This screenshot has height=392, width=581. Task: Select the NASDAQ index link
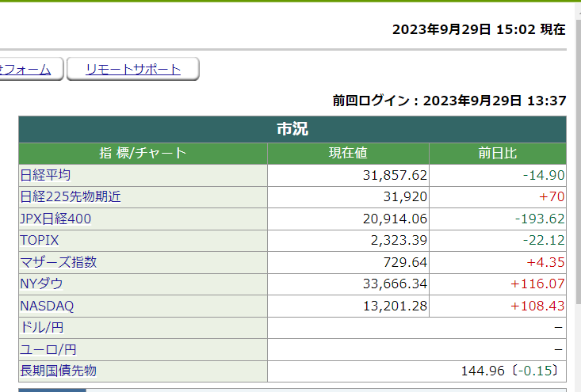point(47,306)
